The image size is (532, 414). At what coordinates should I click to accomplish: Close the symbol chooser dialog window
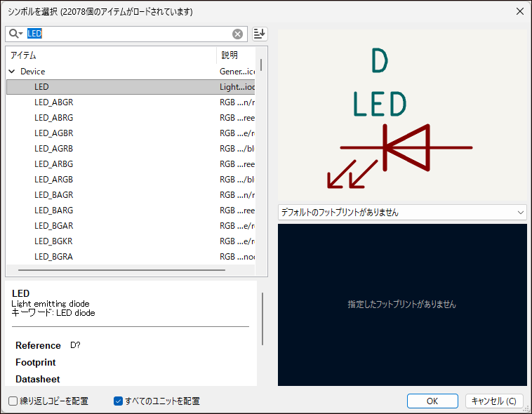tap(519, 11)
